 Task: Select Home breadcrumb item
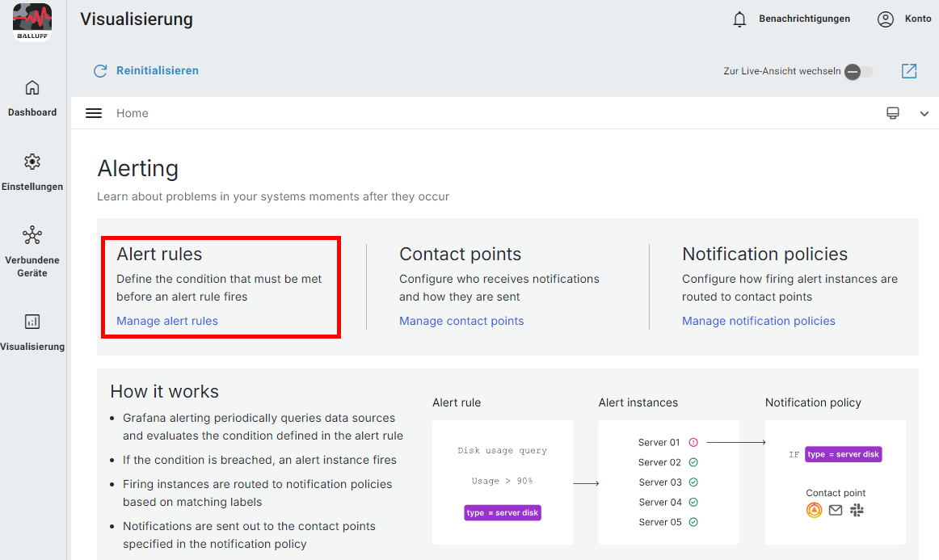coord(133,113)
